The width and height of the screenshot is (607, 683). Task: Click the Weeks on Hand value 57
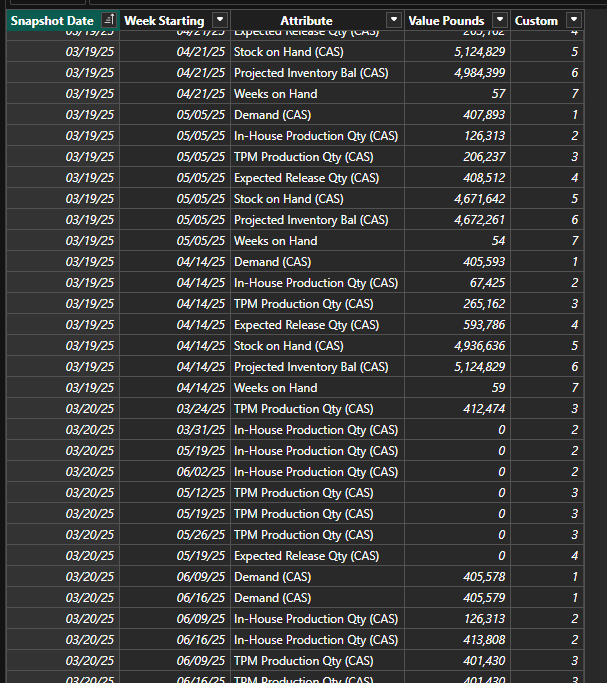point(498,94)
